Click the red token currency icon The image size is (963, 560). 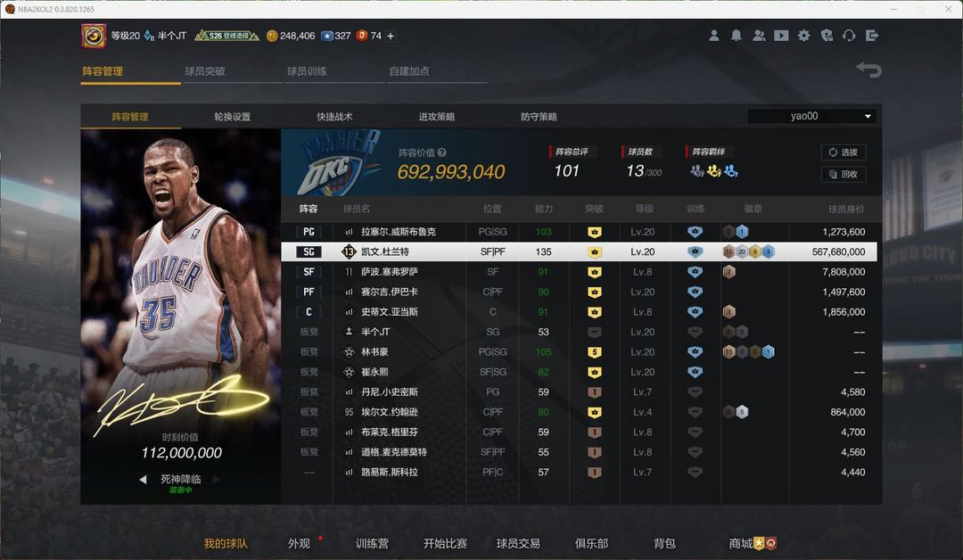tap(362, 36)
